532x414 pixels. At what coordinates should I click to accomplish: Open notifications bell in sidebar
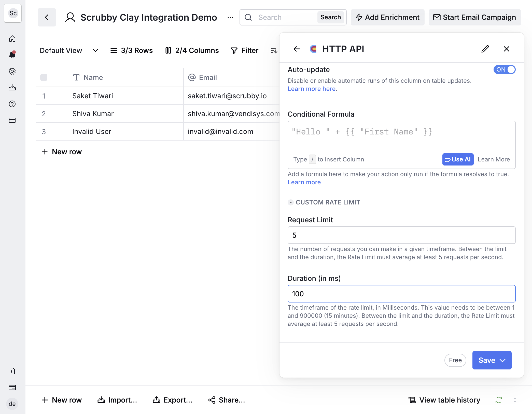coord(12,54)
